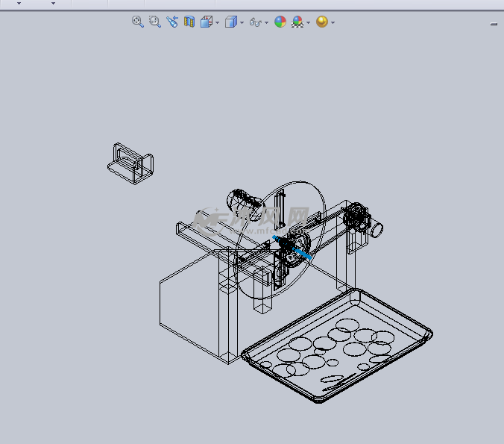Open the Display Style dropdown arrow

tap(242, 22)
